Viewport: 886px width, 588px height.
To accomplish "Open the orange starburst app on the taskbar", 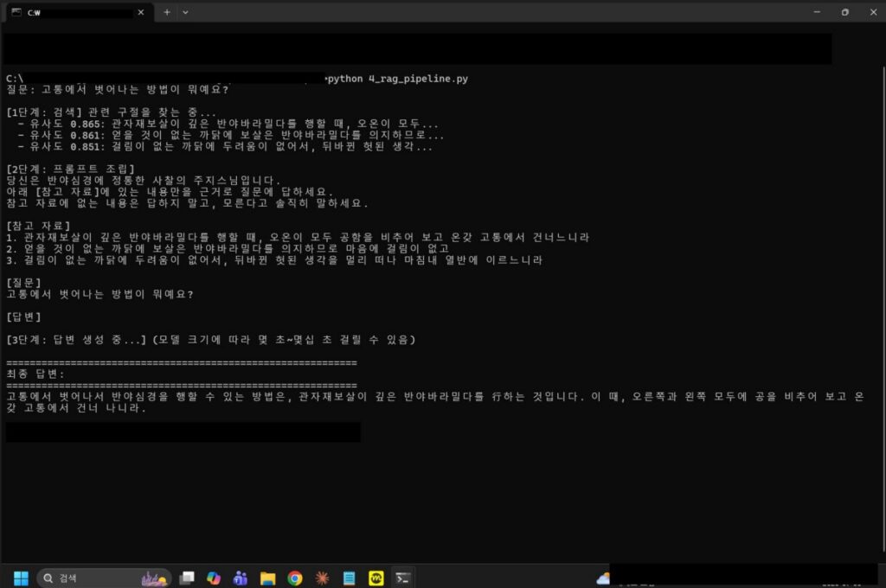I will pyautogui.click(x=322, y=578).
